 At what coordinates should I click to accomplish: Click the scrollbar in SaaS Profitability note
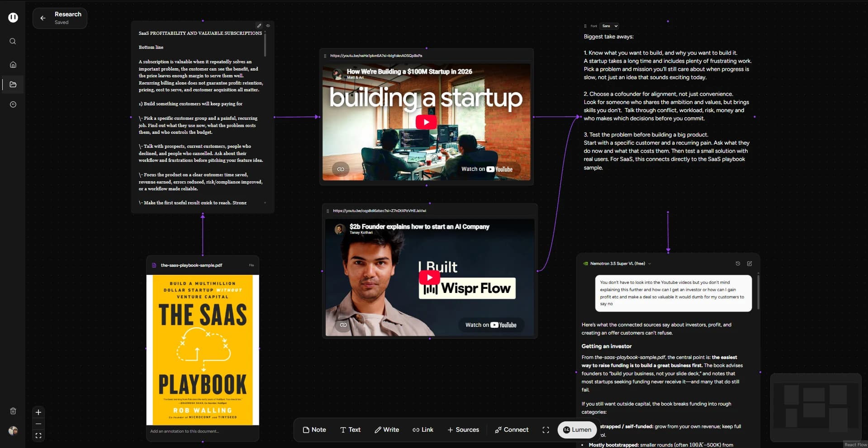(265, 45)
